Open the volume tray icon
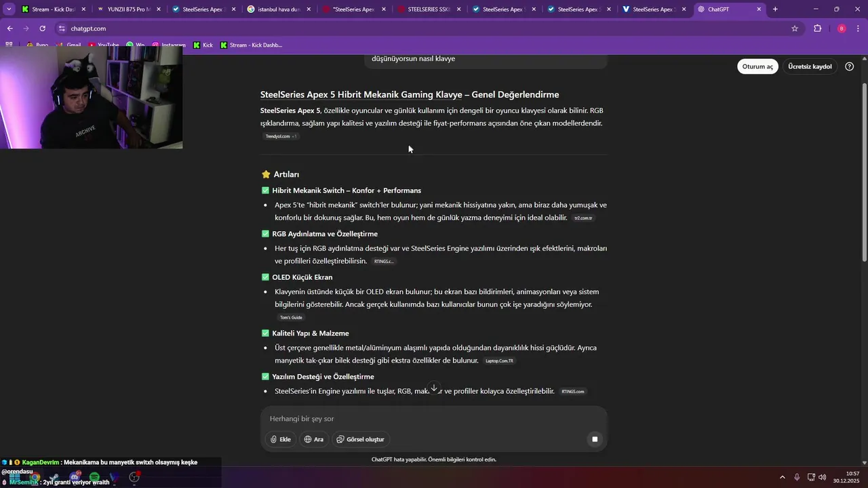 coord(823,477)
